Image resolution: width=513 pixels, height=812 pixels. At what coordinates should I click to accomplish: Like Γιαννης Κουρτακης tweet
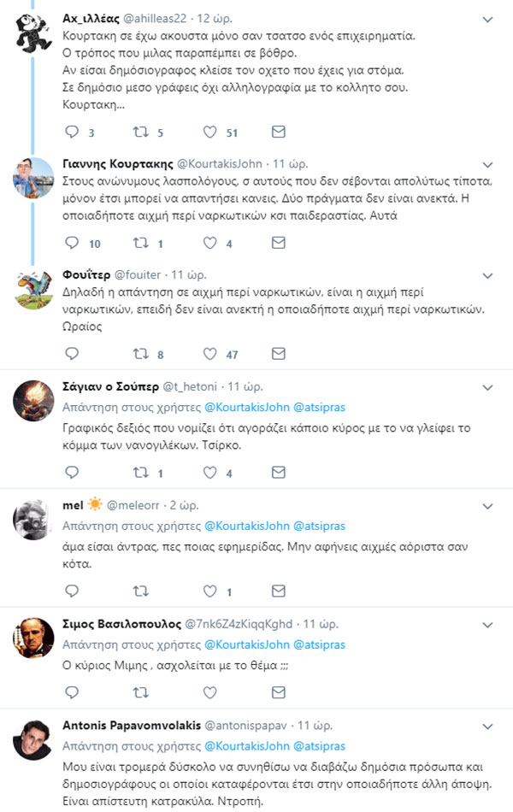[210, 244]
